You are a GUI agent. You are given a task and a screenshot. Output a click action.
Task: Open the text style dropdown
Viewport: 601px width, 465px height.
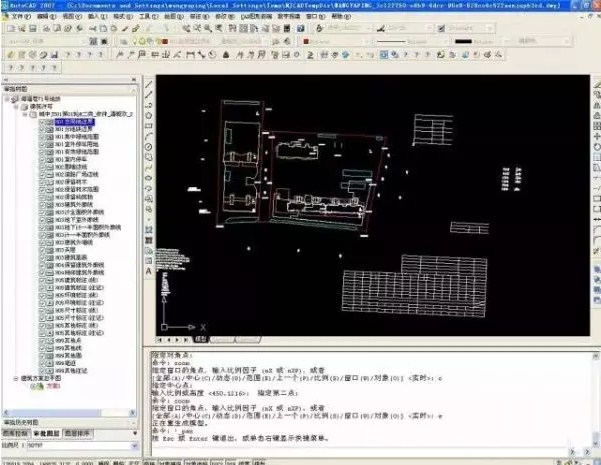coord(368,28)
